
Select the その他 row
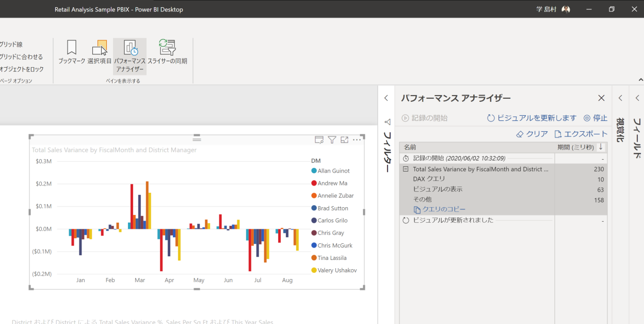click(x=503, y=199)
